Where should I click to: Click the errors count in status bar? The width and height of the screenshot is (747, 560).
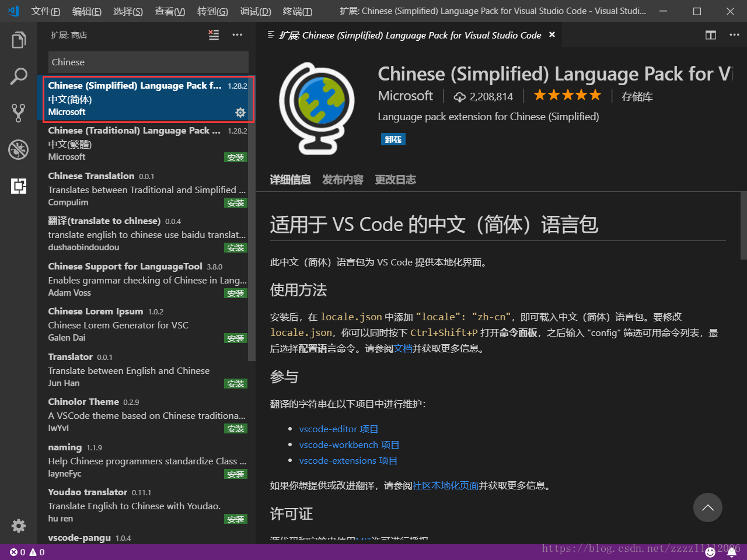pyautogui.click(x=18, y=552)
